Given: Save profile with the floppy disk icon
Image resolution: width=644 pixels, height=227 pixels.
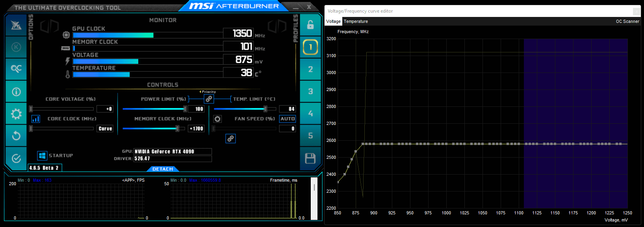Looking at the screenshot, I should point(310,158).
